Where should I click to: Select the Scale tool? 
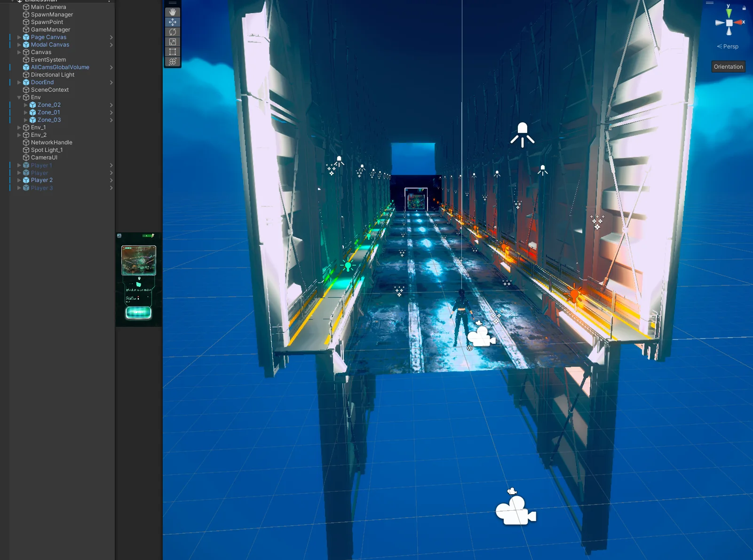[173, 42]
